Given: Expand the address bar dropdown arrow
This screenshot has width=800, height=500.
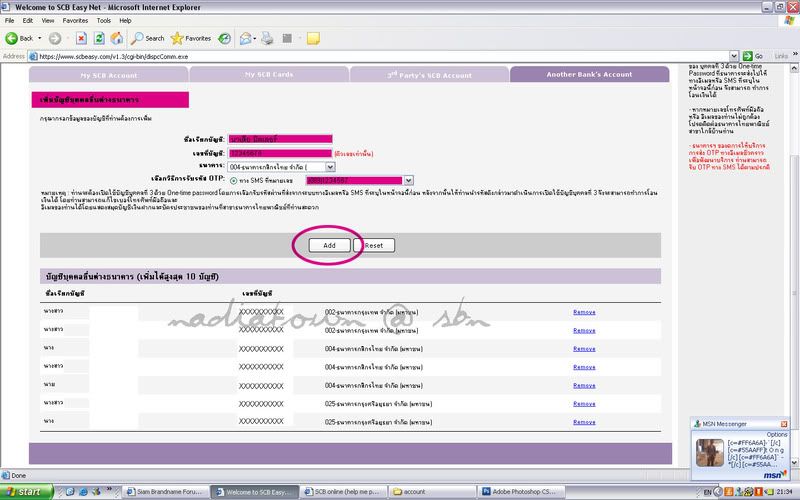Looking at the screenshot, I should (734, 56).
